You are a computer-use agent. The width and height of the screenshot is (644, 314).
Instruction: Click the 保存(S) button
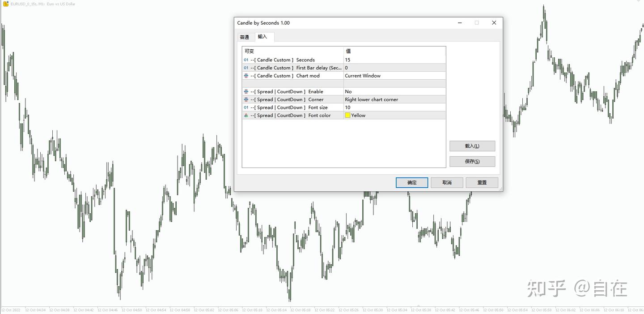472,161
